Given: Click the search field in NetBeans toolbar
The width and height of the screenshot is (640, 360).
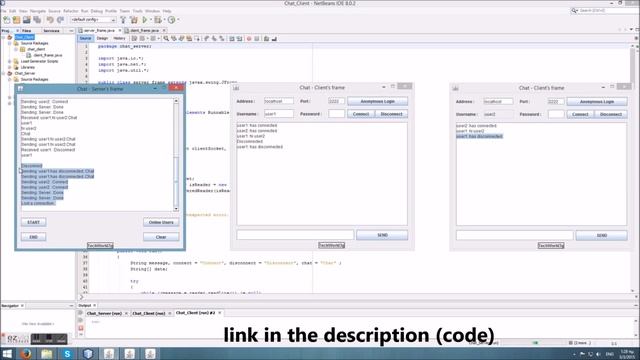Looking at the screenshot, I should 606,11.
